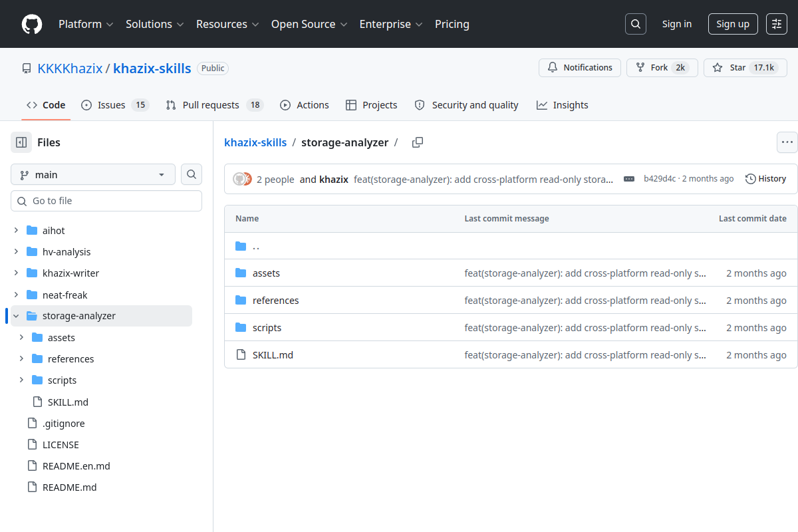Open the Open Source menu dropdown

pos(309,24)
